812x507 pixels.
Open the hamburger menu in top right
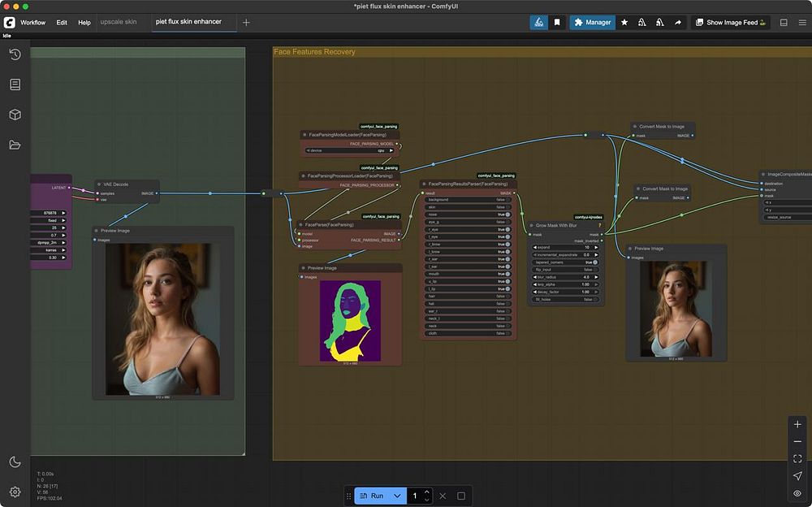[802, 23]
